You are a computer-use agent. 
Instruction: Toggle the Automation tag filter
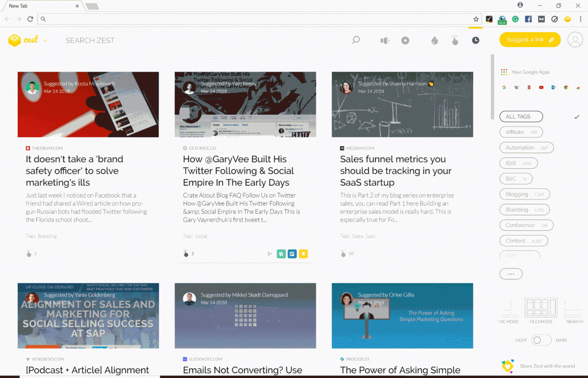526,148
